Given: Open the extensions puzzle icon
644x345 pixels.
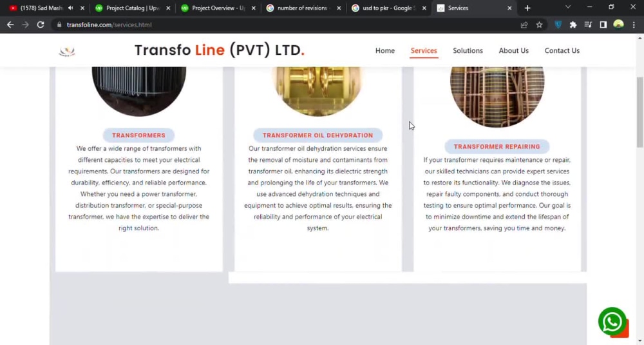Looking at the screenshot, I should pos(573,25).
